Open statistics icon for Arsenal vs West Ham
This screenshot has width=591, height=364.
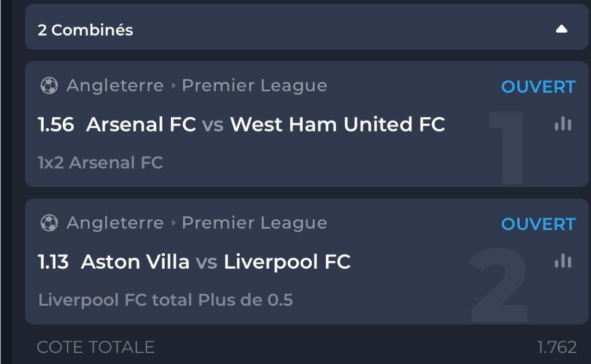click(x=563, y=124)
